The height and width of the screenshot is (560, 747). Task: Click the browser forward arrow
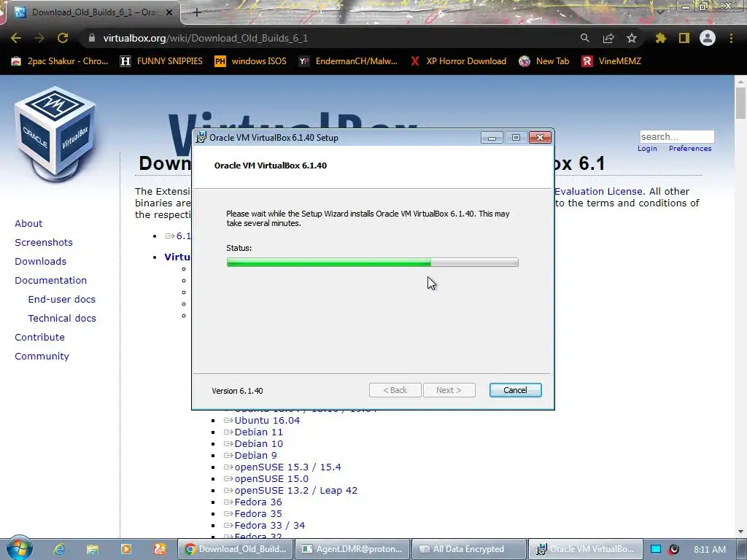click(x=39, y=38)
